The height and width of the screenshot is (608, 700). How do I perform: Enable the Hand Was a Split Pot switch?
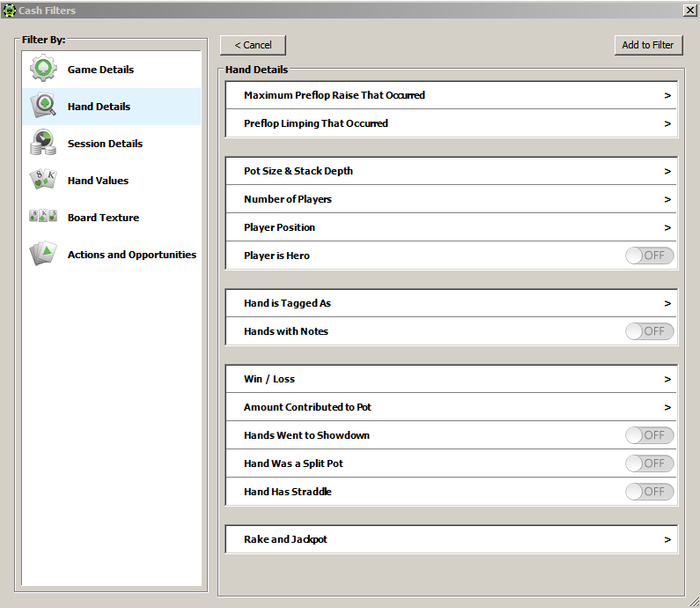point(649,463)
